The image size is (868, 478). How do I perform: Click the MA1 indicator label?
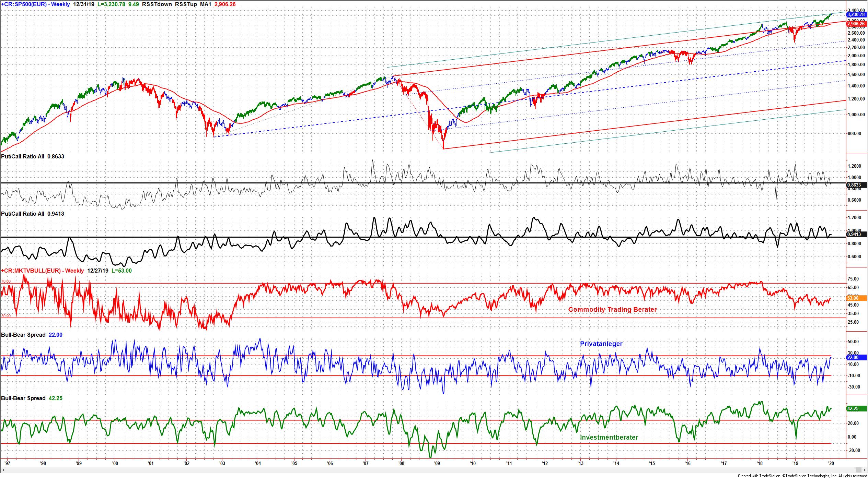(x=205, y=4)
